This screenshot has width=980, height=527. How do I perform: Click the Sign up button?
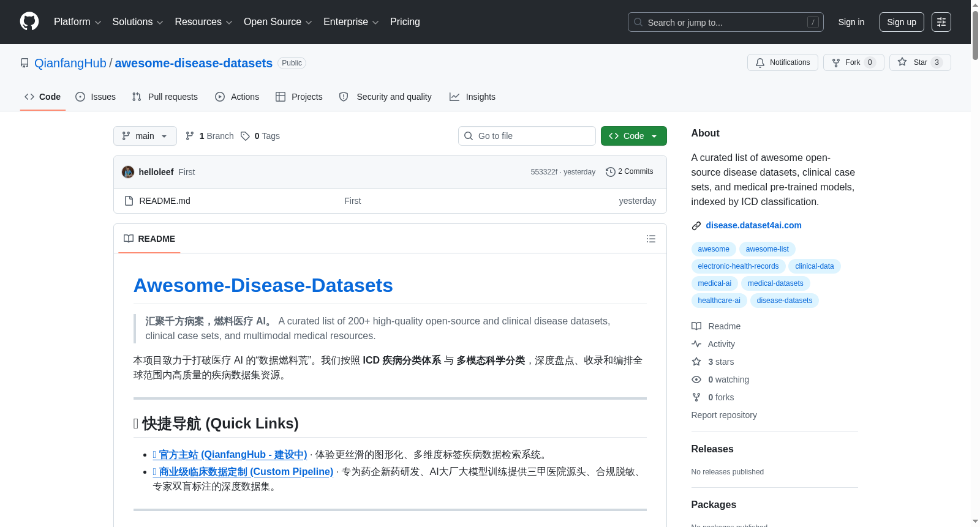tap(902, 22)
